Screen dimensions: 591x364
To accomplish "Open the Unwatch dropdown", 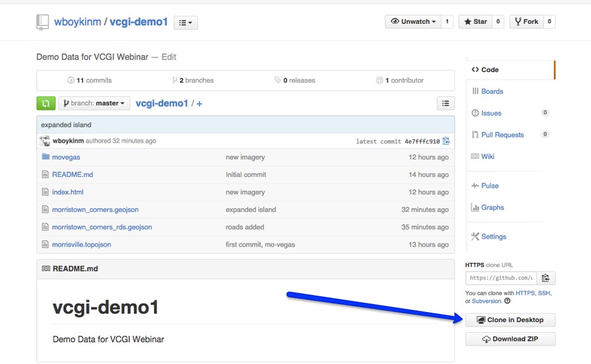I will click(413, 21).
